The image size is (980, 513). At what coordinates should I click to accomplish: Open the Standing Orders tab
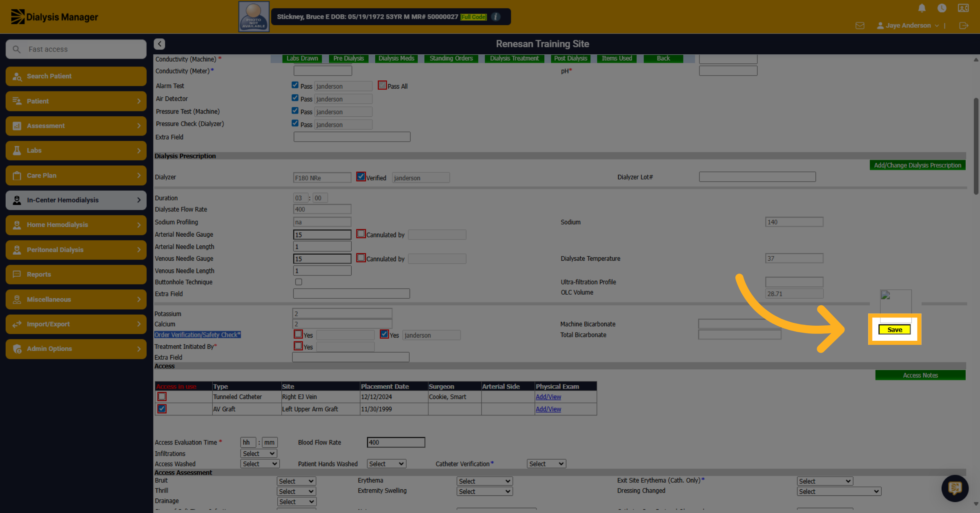point(451,58)
